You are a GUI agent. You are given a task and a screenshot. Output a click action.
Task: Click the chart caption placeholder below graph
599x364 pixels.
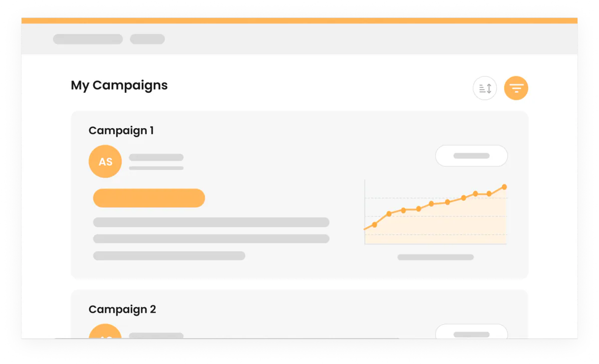pyautogui.click(x=435, y=257)
